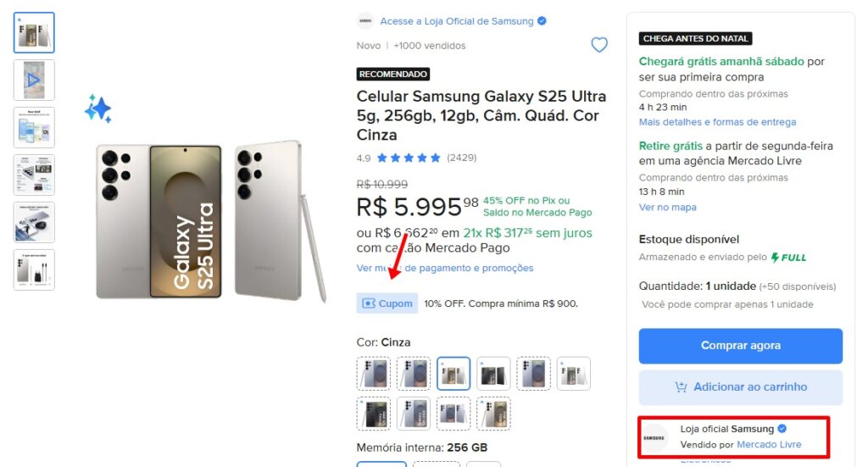Click the blue AI sparkles icon
This screenshot has height=467, width=868.
[98, 108]
